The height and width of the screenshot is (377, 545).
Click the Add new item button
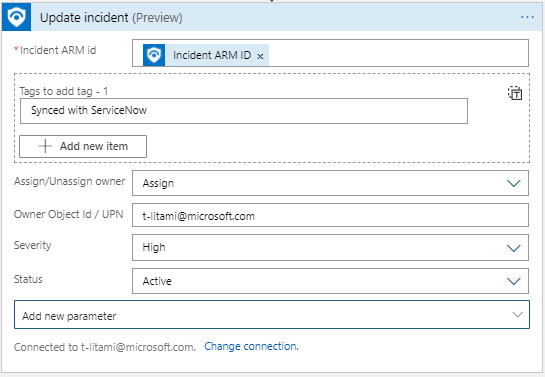pyautogui.click(x=83, y=146)
